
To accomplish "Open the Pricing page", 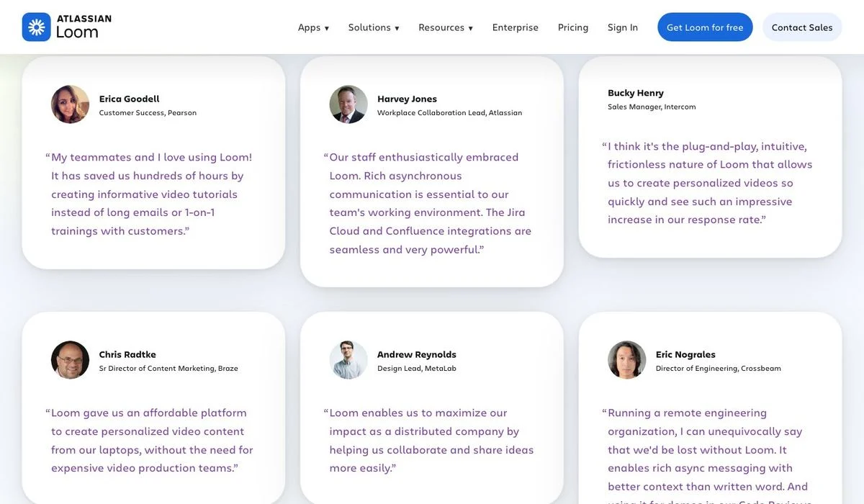I will (x=573, y=27).
